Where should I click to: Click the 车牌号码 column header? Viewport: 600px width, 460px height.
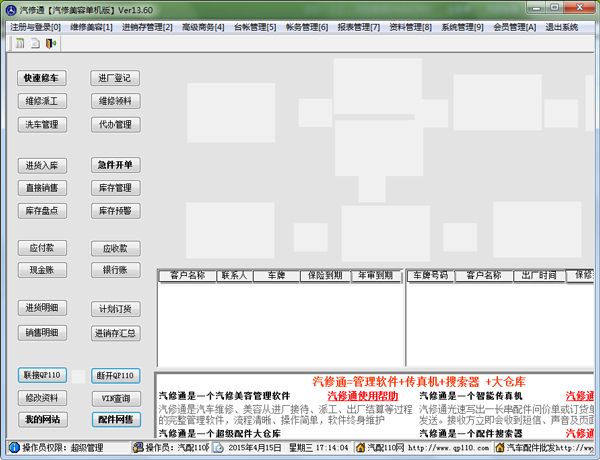pyautogui.click(x=431, y=276)
